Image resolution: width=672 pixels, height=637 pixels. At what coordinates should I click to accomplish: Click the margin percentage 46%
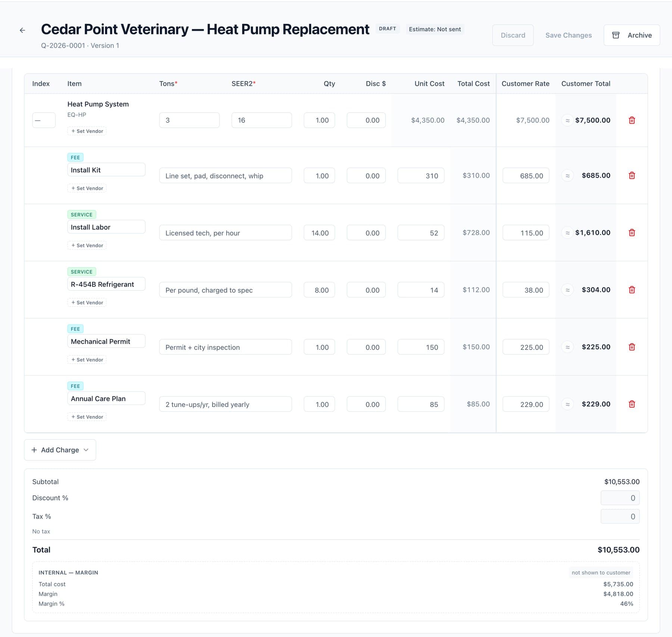tap(626, 604)
